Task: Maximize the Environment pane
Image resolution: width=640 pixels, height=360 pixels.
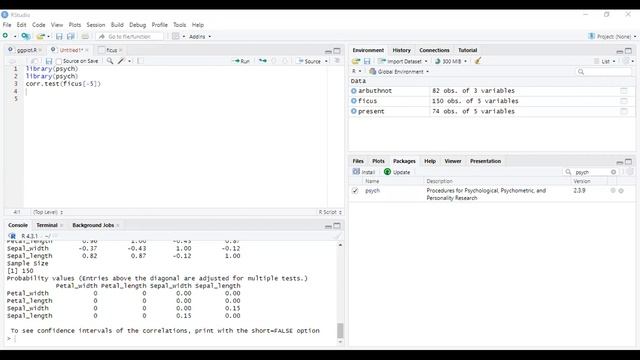Action: pyautogui.click(x=629, y=51)
